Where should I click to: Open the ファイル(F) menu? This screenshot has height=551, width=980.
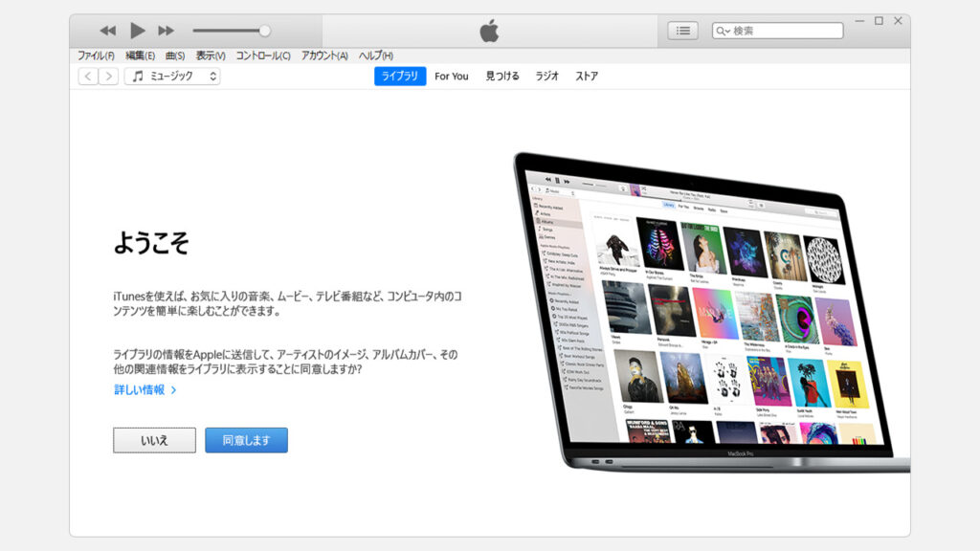pyautogui.click(x=96, y=55)
